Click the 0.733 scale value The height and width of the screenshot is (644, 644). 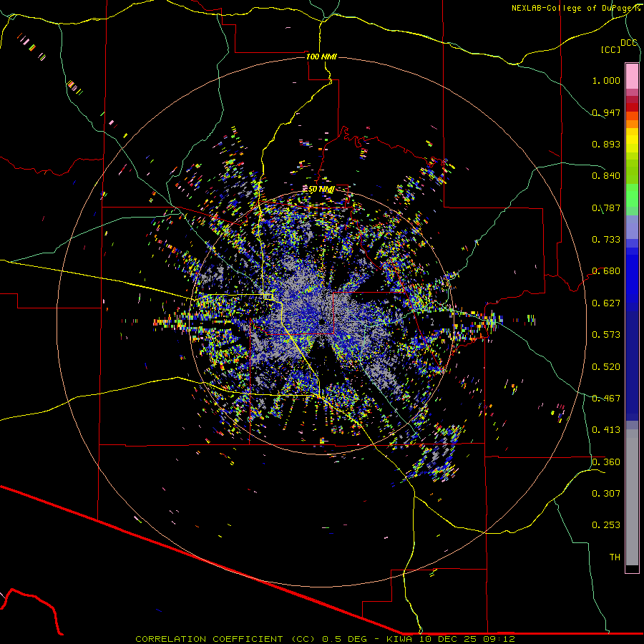pos(606,240)
